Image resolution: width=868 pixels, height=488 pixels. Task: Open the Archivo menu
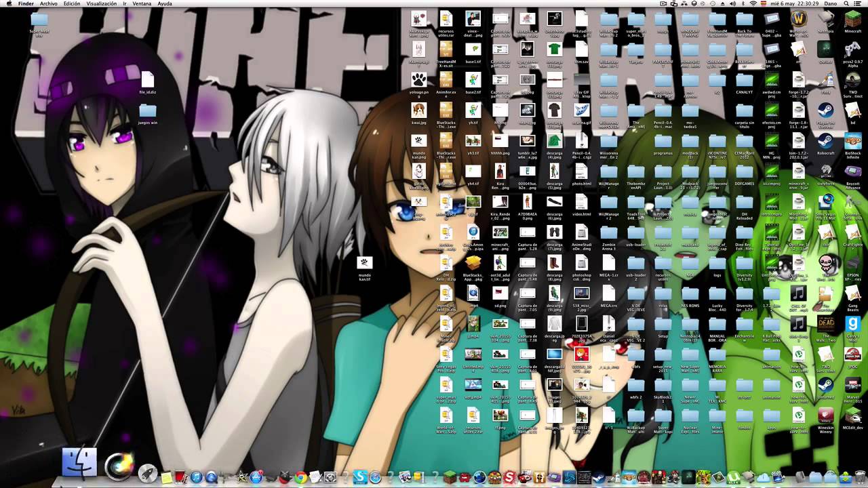click(48, 4)
